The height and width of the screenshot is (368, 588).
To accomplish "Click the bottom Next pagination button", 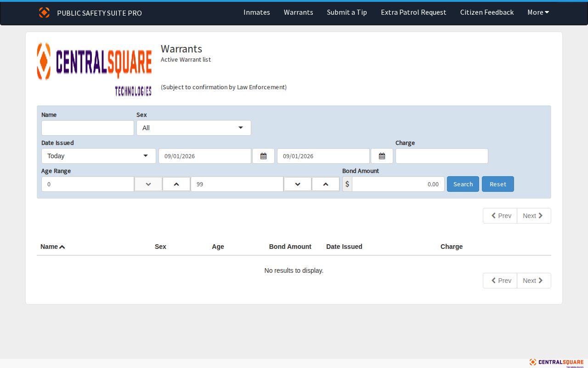I will 534,281.
